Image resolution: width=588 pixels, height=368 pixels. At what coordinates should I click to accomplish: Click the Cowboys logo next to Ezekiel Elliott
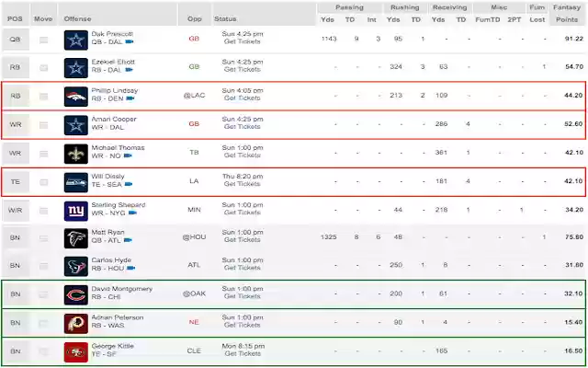tap(75, 68)
